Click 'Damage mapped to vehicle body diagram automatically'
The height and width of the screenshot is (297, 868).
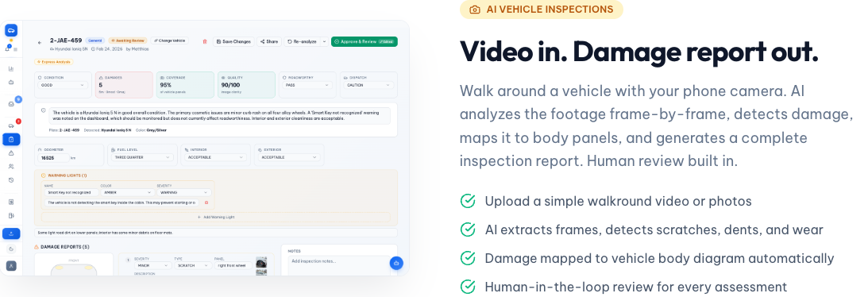point(659,258)
